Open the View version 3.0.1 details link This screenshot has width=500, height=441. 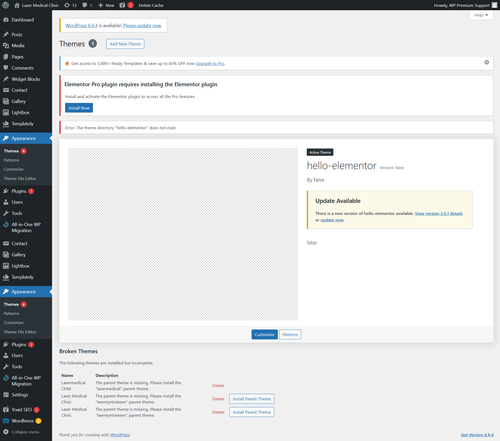click(x=439, y=213)
